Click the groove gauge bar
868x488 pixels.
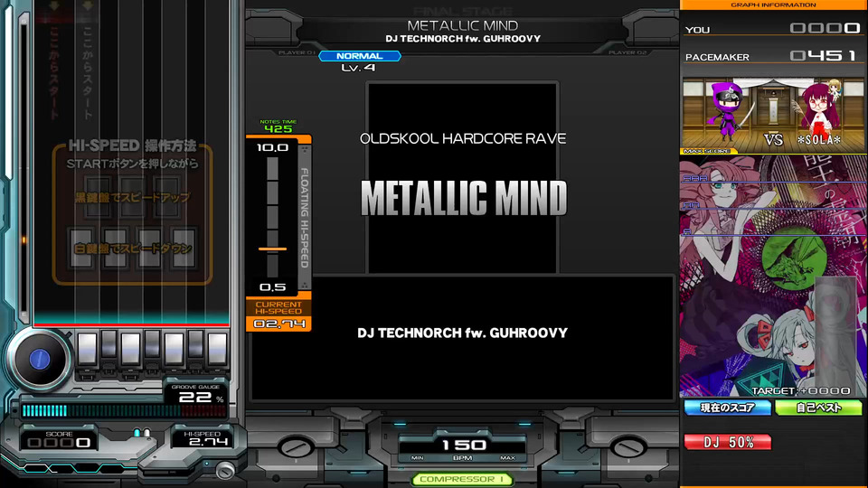click(124, 410)
